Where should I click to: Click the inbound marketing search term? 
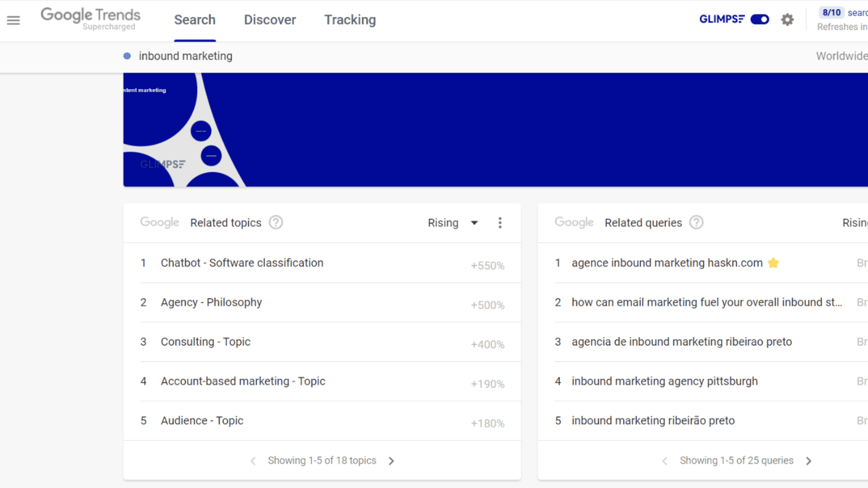coord(186,56)
